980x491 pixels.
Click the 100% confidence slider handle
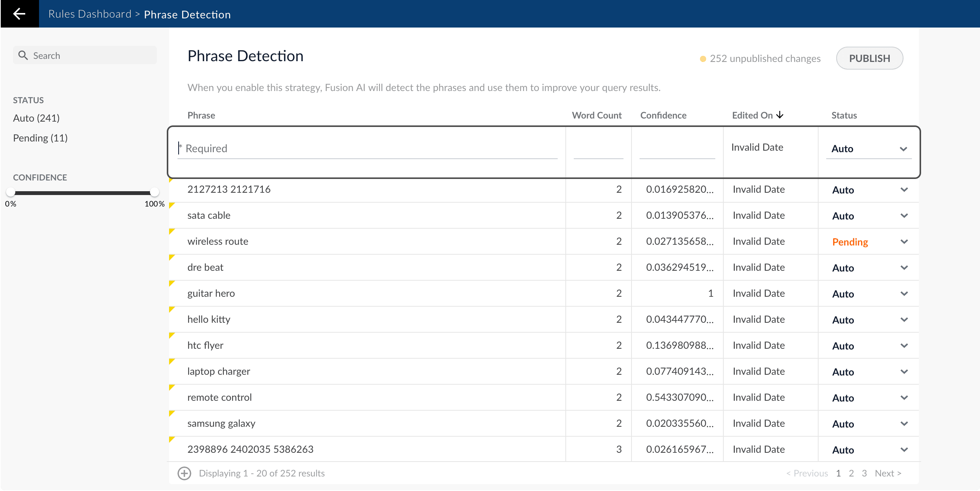[x=155, y=192]
